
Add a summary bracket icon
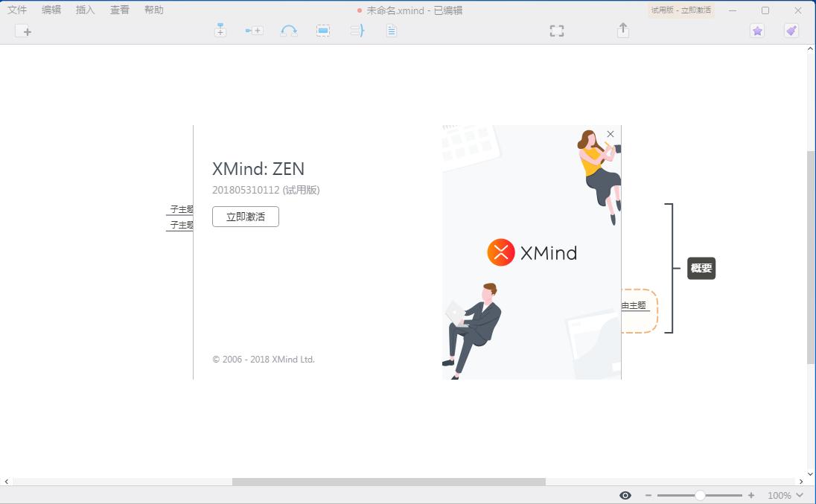click(x=357, y=31)
